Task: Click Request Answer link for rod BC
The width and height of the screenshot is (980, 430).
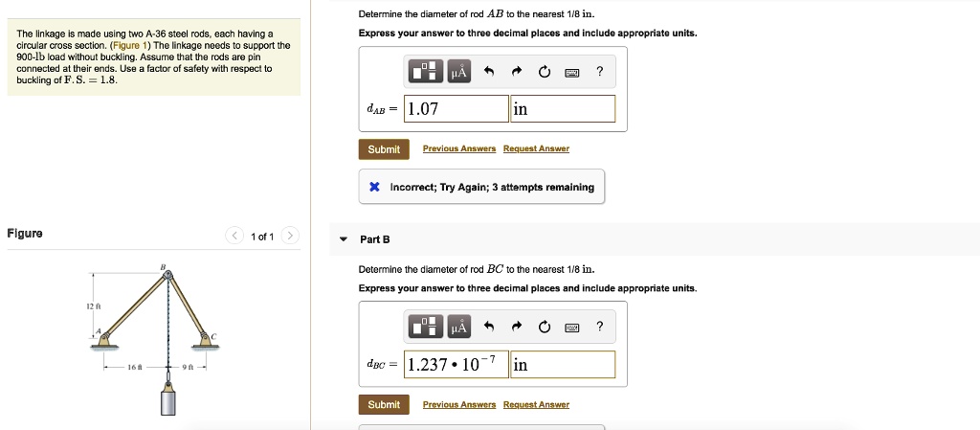Action: 536,405
